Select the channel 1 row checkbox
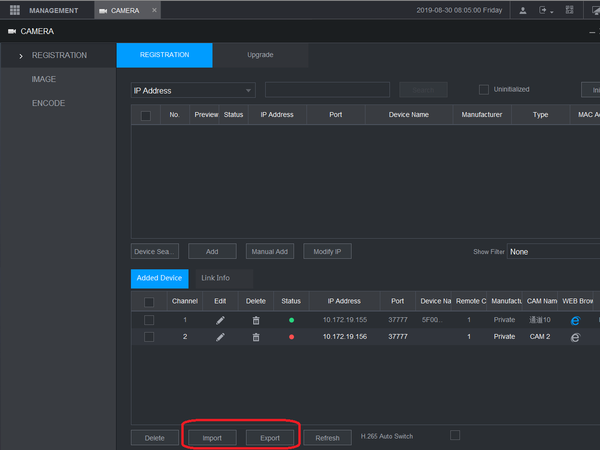The image size is (600, 450). point(149,320)
